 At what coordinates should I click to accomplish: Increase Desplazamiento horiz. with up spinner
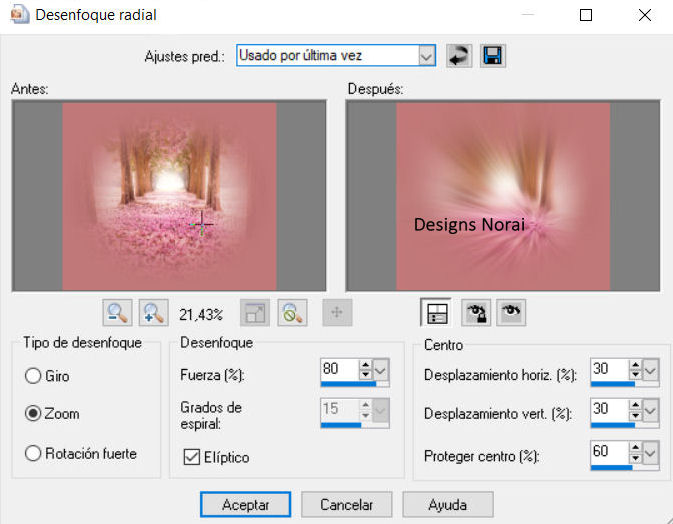click(636, 365)
